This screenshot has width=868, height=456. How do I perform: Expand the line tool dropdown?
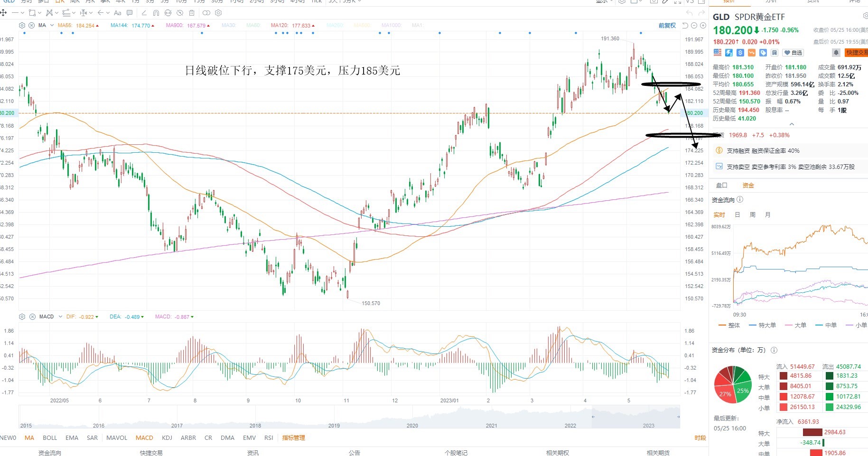coord(22,13)
